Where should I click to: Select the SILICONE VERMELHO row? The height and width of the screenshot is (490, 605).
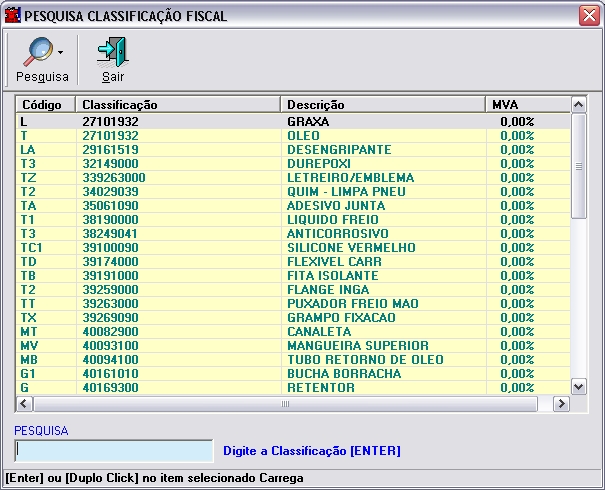click(293, 247)
